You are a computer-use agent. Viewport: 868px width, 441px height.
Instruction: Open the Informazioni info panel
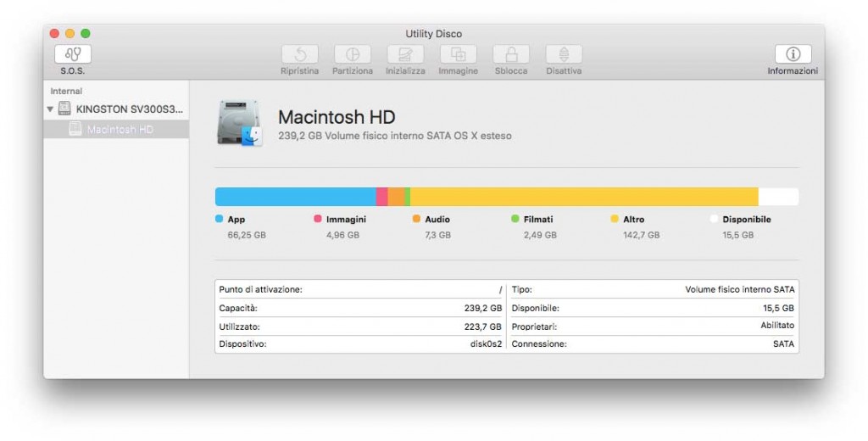coord(793,54)
